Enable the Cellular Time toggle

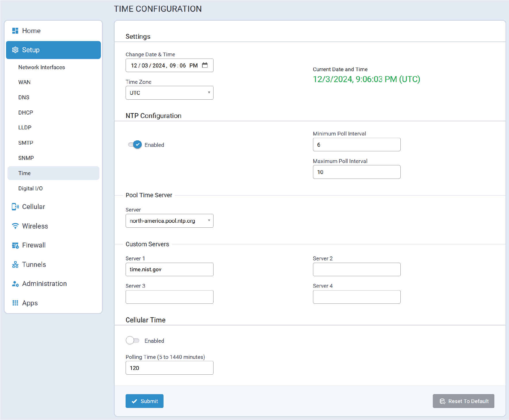[x=132, y=340]
